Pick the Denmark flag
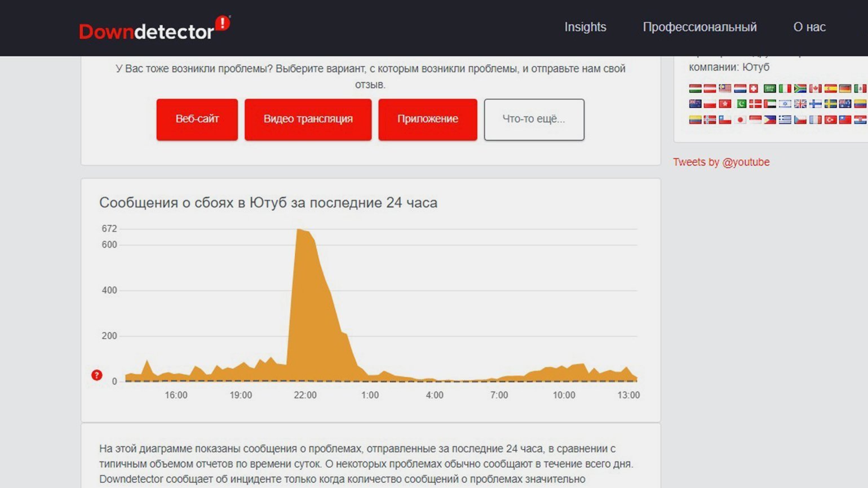The width and height of the screenshot is (868, 488). pyautogui.click(x=755, y=104)
